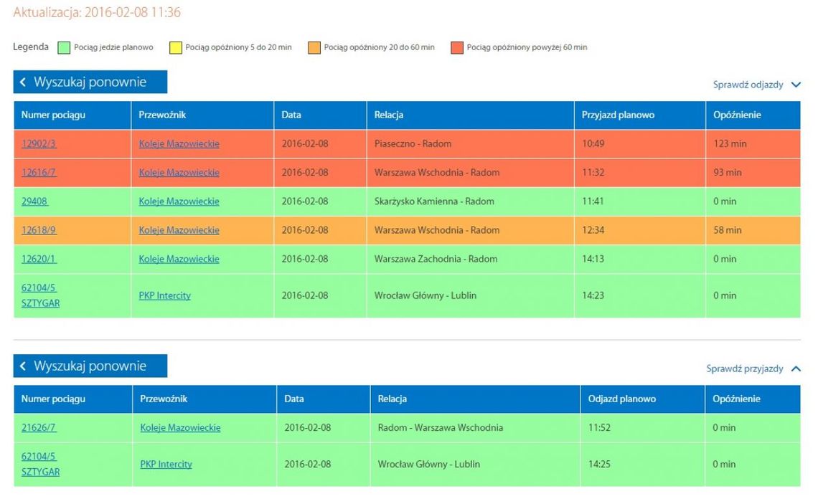Click PKP Intercity carrier in arrivals table
The image size is (818, 504).
[164, 295]
